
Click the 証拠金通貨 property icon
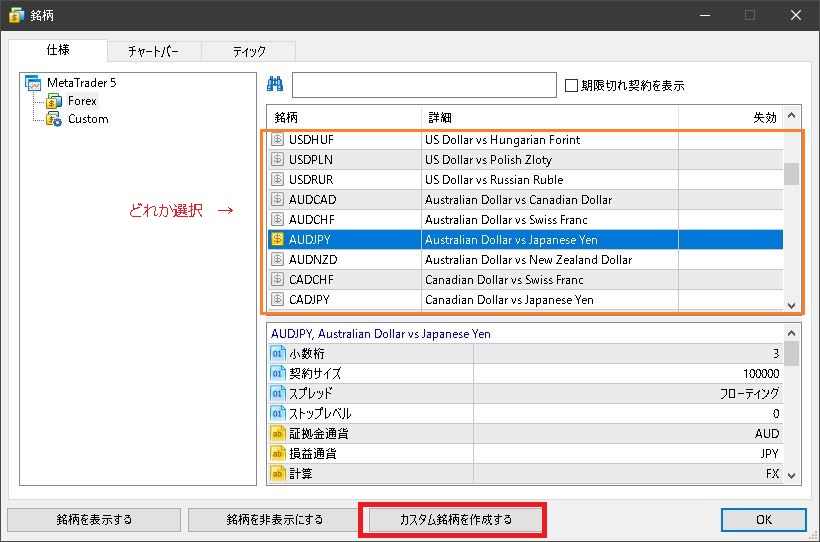pos(278,434)
